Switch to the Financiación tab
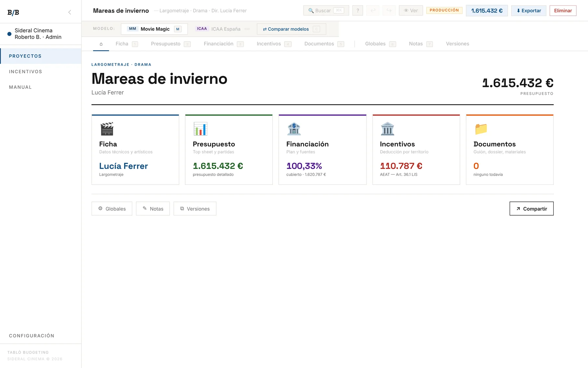Viewport: 588px width, 368px height. [223, 44]
